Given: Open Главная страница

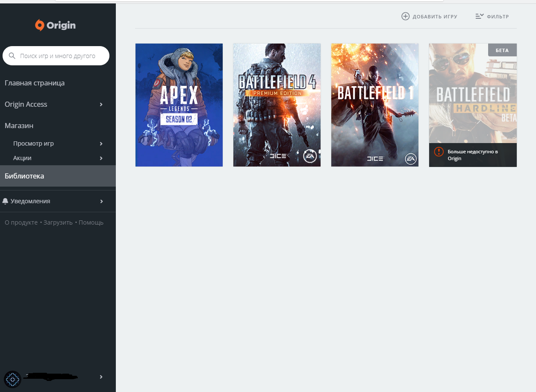Looking at the screenshot, I should pyautogui.click(x=35, y=83).
